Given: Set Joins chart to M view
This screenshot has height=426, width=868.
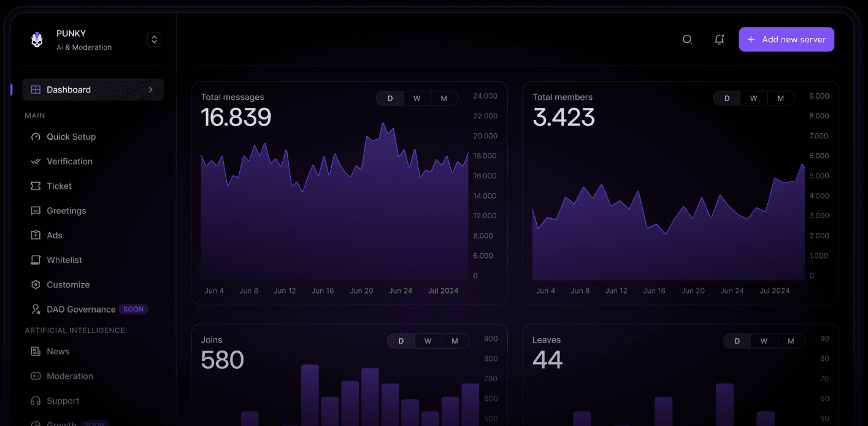Looking at the screenshot, I should 455,341.
